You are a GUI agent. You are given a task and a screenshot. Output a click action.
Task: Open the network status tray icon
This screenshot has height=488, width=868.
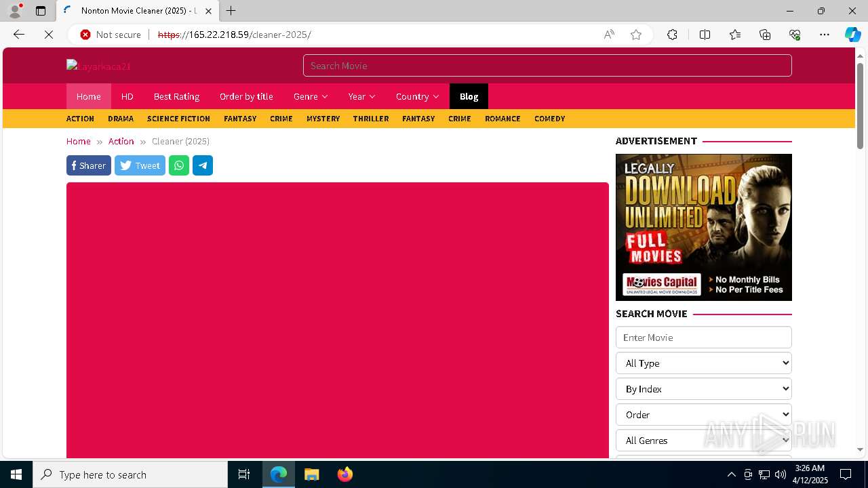pyautogui.click(x=764, y=474)
